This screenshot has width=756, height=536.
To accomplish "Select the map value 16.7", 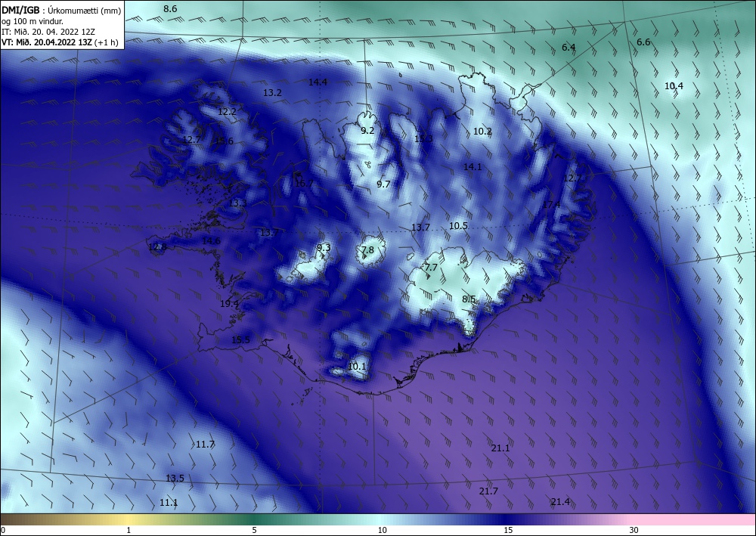I will click(304, 184).
